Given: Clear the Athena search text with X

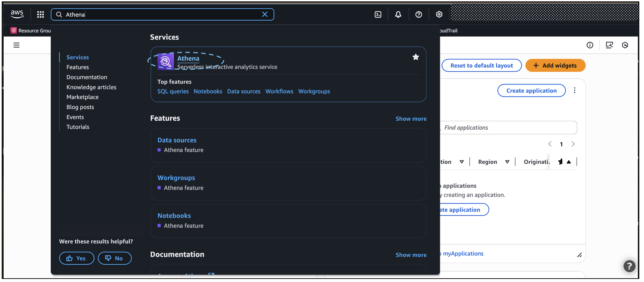Looking at the screenshot, I should [265, 14].
